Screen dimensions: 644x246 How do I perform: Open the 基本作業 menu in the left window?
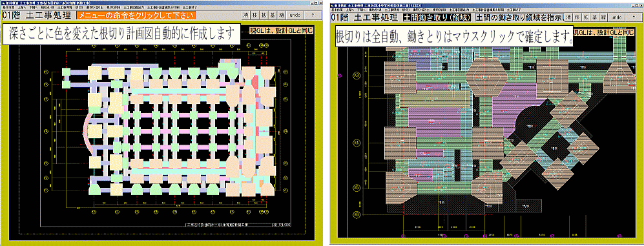click(x=8, y=7)
